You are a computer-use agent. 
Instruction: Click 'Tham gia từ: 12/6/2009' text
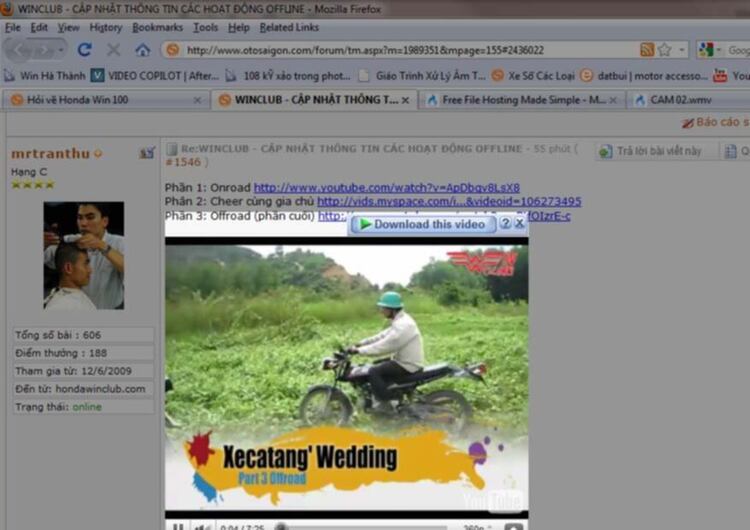pos(73,371)
